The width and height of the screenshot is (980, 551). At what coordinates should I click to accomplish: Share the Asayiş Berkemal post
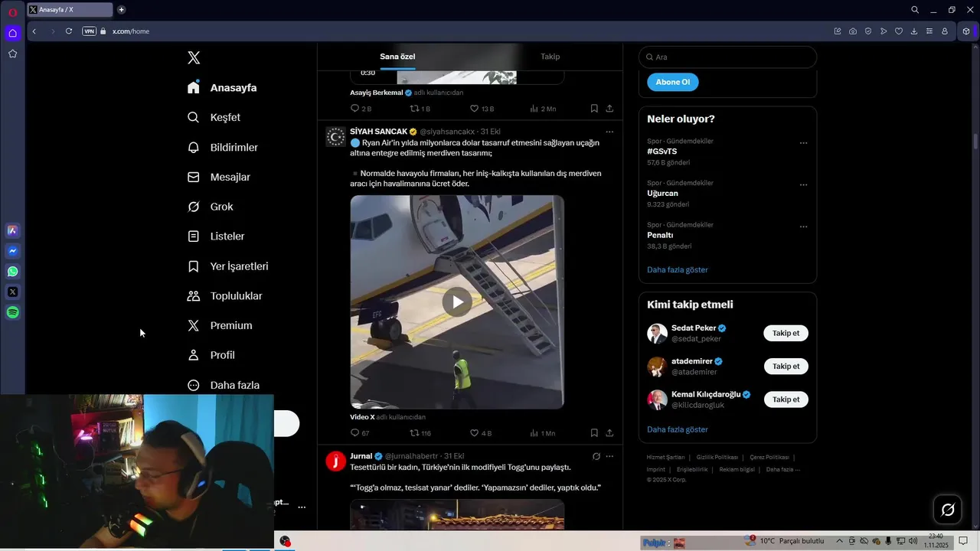tap(609, 109)
